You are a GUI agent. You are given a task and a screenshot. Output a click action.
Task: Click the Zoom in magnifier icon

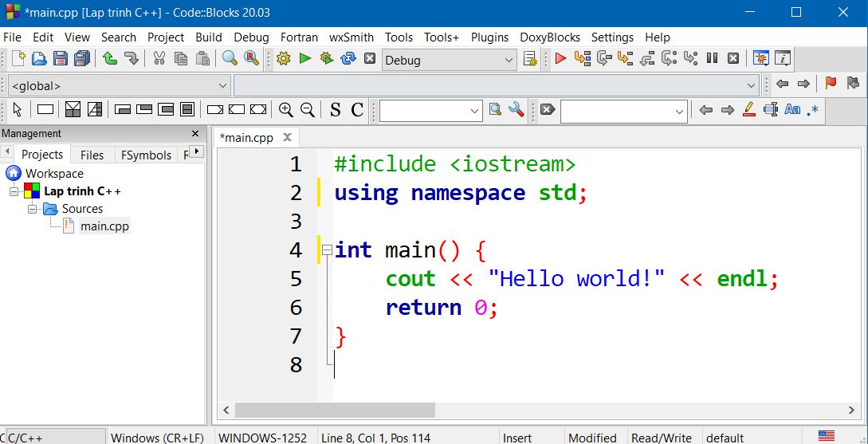pyautogui.click(x=285, y=110)
